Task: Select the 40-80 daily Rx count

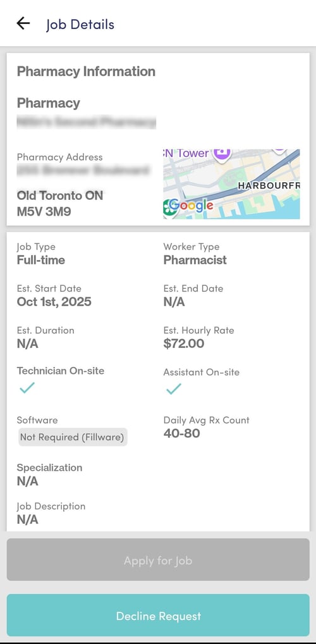Action: pyautogui.click(x=182, y=433)
